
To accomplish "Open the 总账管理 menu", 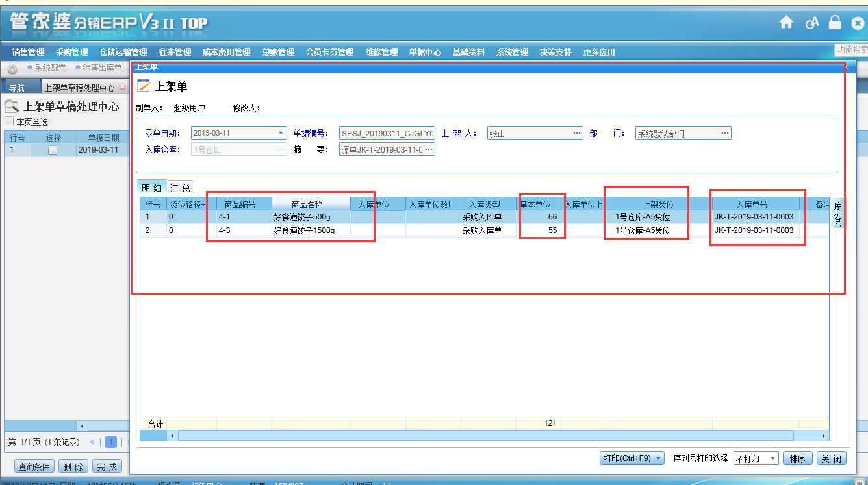I will point(278,52).
